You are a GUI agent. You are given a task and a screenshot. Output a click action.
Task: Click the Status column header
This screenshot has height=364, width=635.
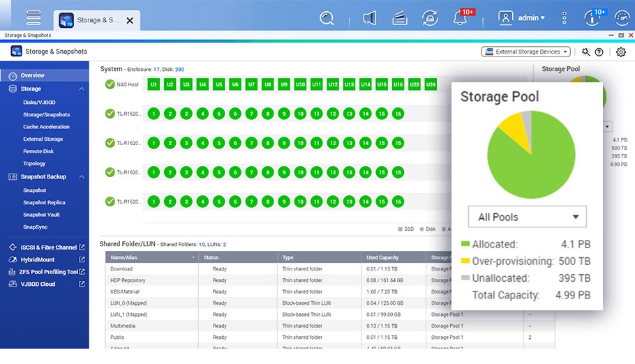coord(238,257)
